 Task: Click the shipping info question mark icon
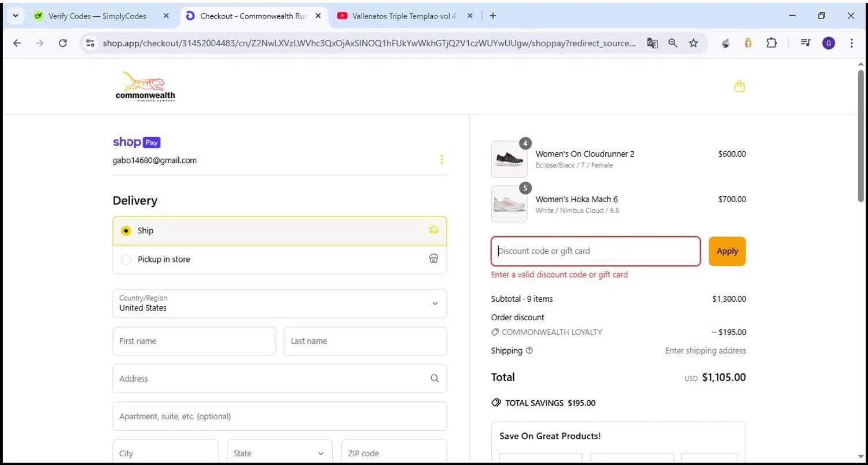click(529, 350)
